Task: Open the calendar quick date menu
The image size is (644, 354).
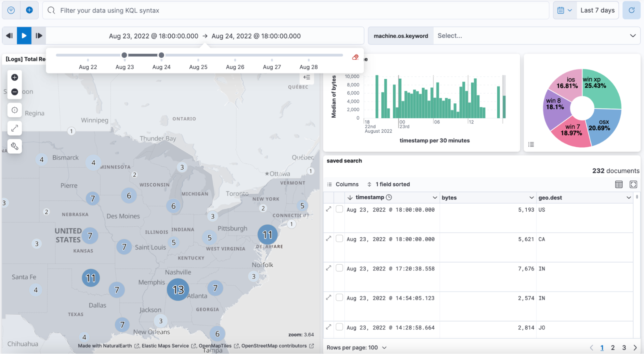Action: coord(564,10)
